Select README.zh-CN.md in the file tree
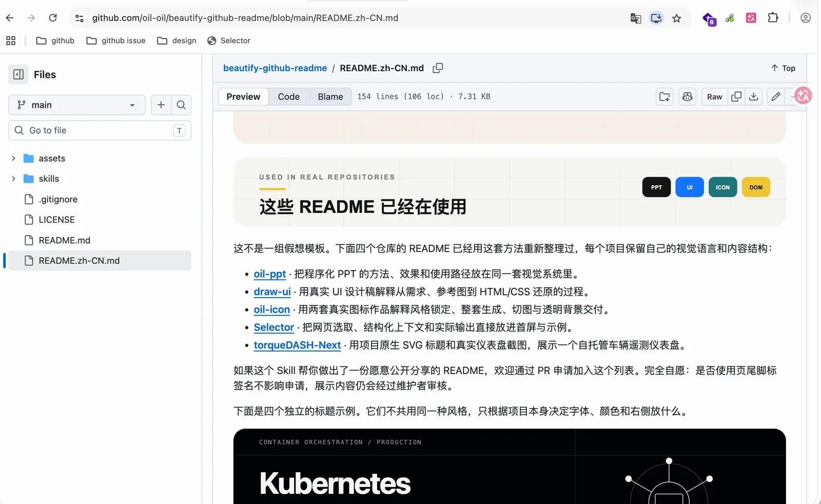This screenshot has height=504, width=821. pos(100,261)
